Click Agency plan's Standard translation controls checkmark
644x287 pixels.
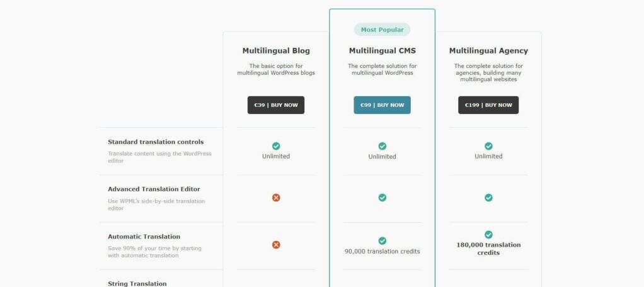pos(488,146)
